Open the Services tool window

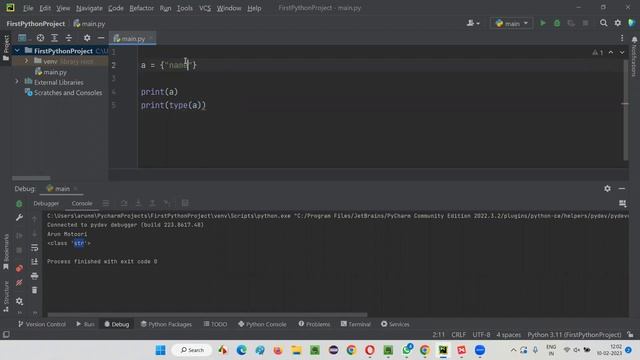tap(395, 324)
